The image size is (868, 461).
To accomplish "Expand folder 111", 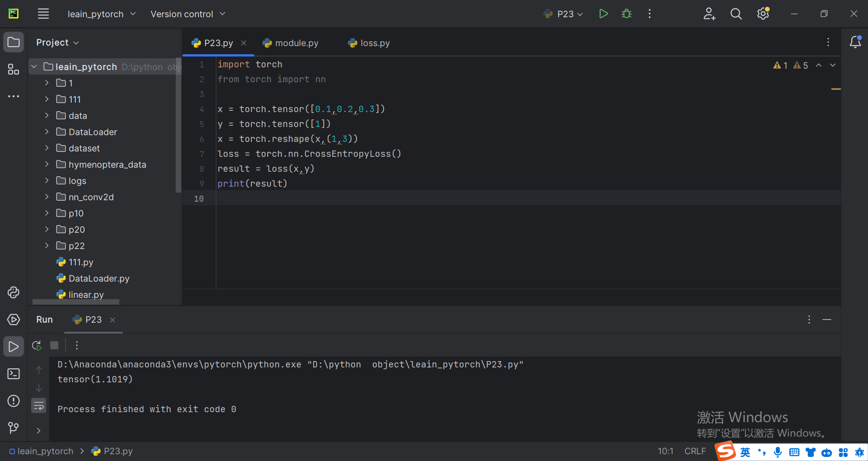I will [x=47, y=99].
